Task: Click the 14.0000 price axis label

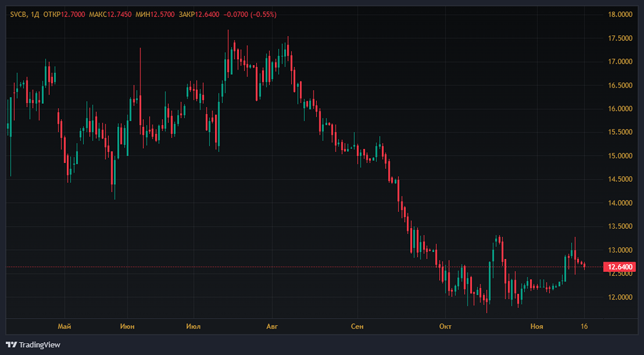Action: pos(620,203)
